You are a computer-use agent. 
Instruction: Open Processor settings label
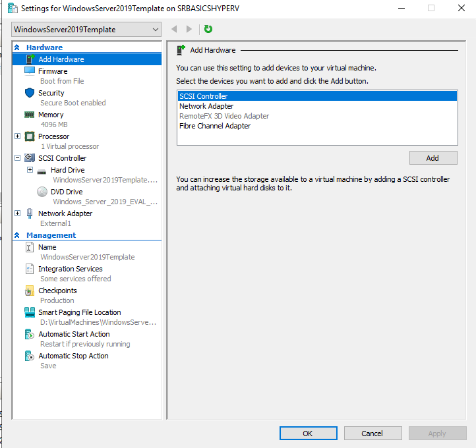click(x=54, y=136)
